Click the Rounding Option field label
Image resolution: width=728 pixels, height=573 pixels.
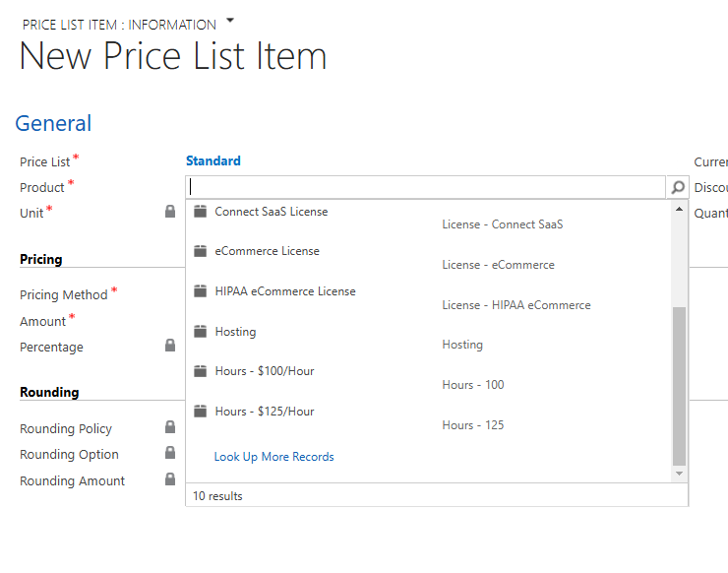pyautogui.click(x=69, y=455)
